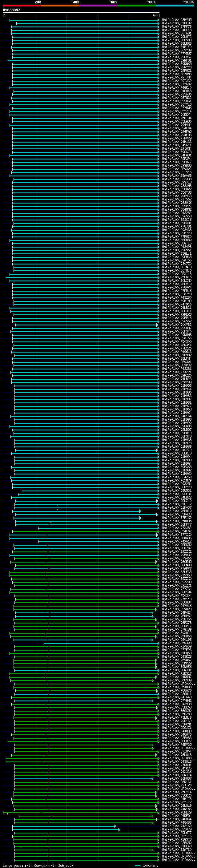Viewport: 197px width, 868px height.
Task: Select the UniRef100_A2QQJ1 label
Action: pyautogui.click(x=177, y=694)
